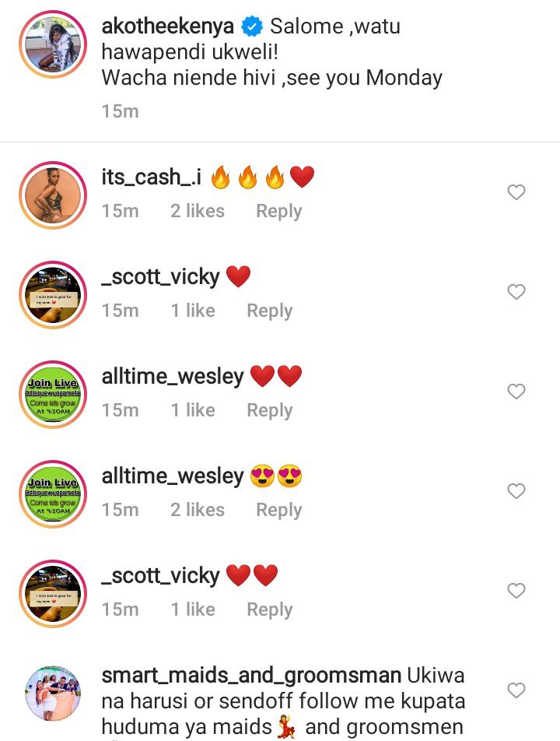Open the akotheekenya username link
The image size is (560, 741).
(x=168, y=26)
